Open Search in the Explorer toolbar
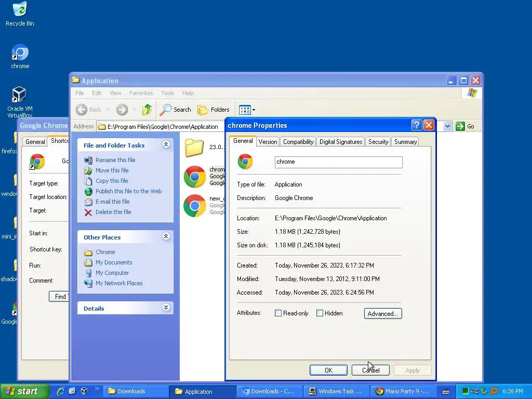Viewport: 532px width, 399px height. [176, 110]
